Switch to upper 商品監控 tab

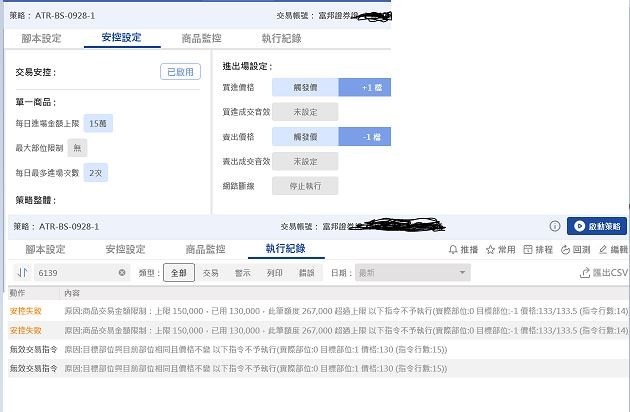202,39
